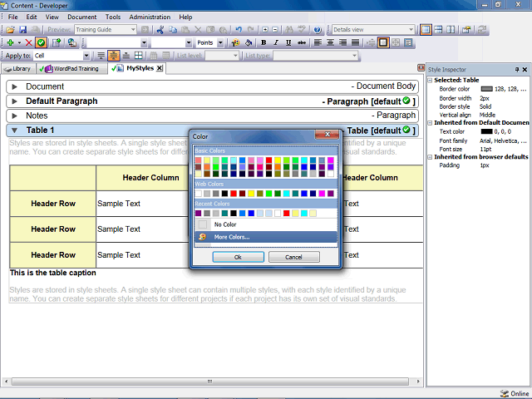532x399 pixels.
Task: Click the text color palette icon
Action: [235, 42]
